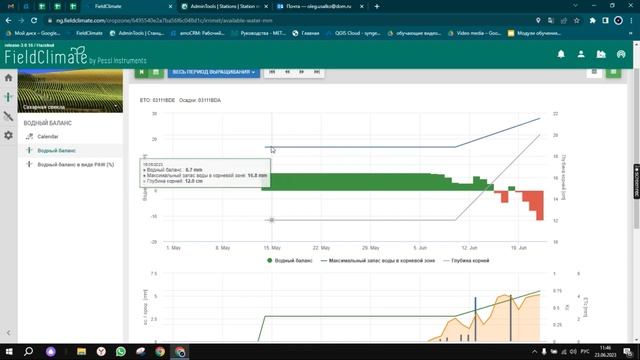
Task: Switch to the AdminTools Stations browser tab
Action: 224,7
